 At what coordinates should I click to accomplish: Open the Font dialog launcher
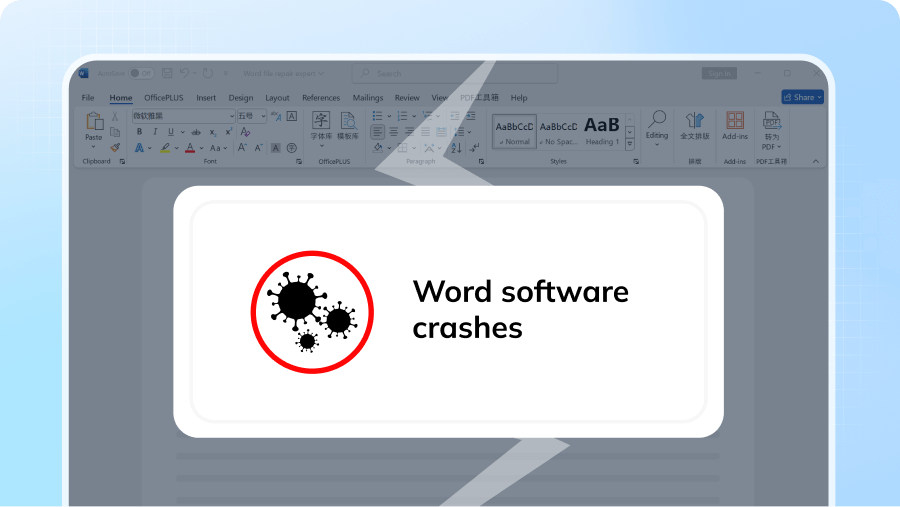[x=298, y=162]
